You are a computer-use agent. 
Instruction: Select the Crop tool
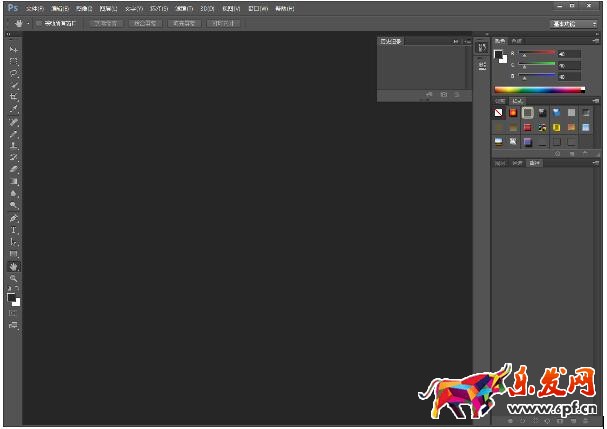tap(14, 97)
